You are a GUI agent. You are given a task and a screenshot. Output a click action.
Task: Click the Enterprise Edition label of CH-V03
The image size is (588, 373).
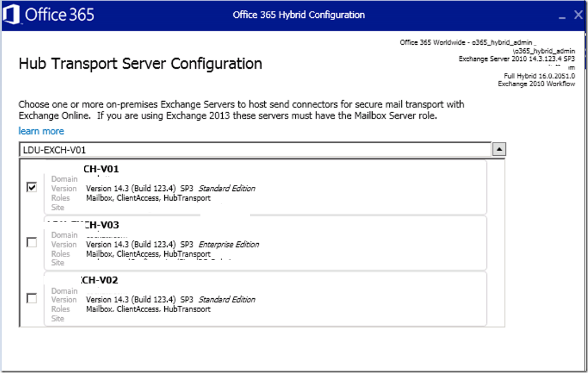(x=229, y=244)
